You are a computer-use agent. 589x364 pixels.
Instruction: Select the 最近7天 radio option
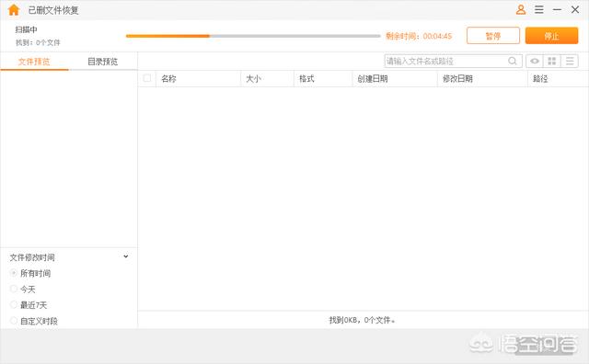(14, 304)
